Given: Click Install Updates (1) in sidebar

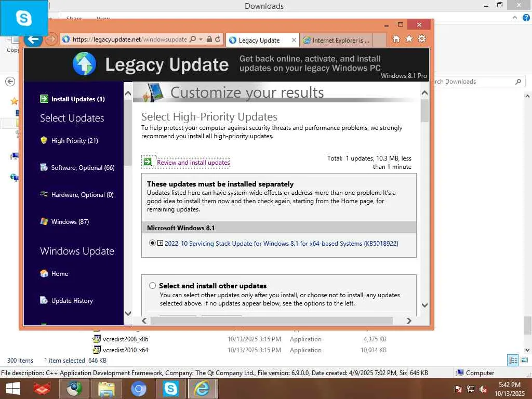Looking at the screenshot, I should (x=78, y=99).
